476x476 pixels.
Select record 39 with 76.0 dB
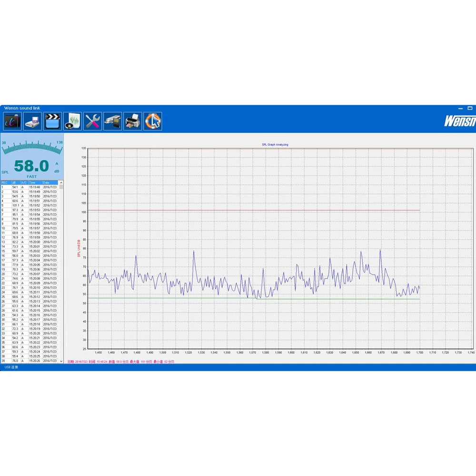[30, 361]
